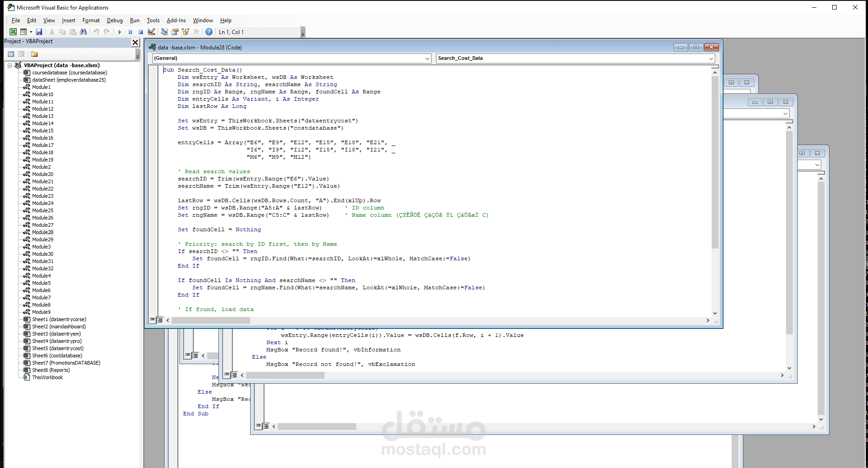Image resolution: width=868 pixels, height=468 pixels.
Task: Toggle Design Mode icon in toolbar
Action: pyautogui.click(x=151, y=32)
